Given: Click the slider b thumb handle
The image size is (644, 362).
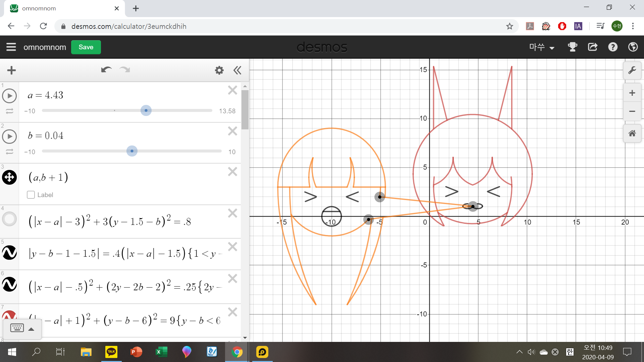Looking at the screenshot, I should tap(132, 151).
